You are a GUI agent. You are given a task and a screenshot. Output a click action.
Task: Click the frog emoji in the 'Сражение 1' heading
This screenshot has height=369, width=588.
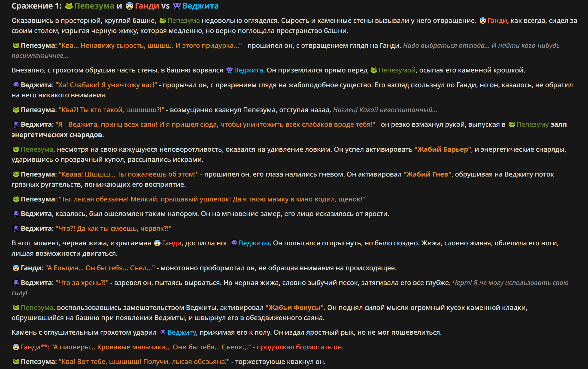click(x=69, y=6)
